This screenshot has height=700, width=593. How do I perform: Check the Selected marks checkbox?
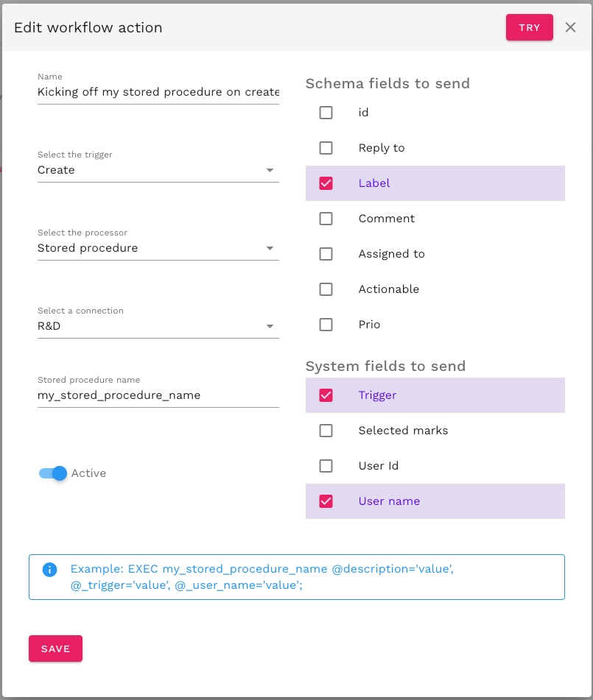pos(326,431)
